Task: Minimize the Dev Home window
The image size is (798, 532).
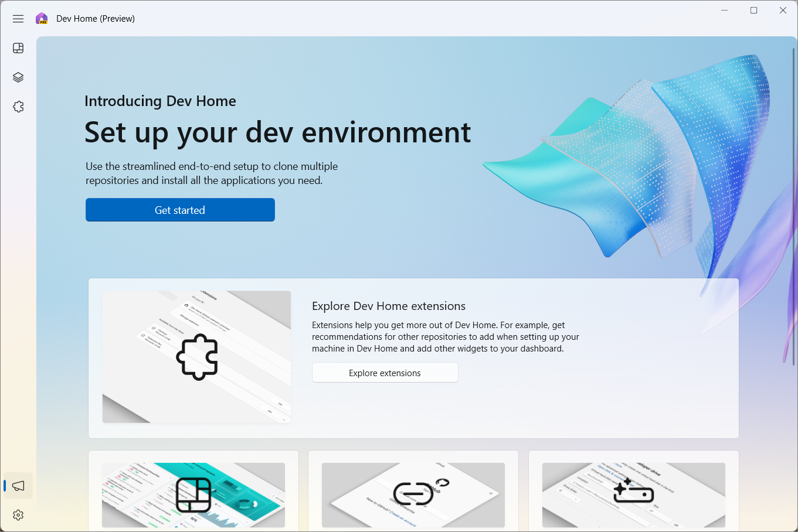Action: point(724,10)
